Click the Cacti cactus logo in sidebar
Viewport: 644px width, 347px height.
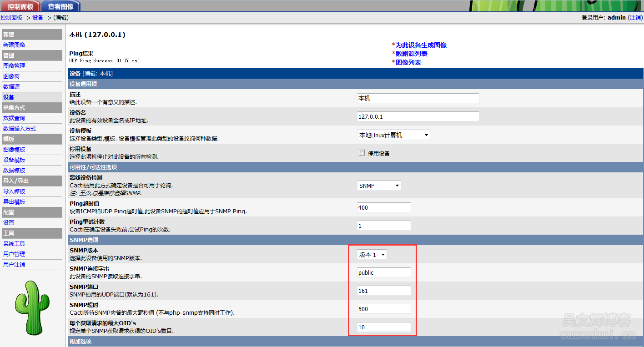point(32,307)
